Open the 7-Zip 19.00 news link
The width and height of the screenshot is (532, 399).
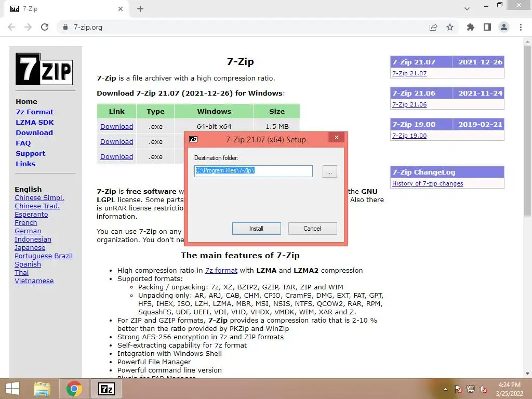coord(409,136)
